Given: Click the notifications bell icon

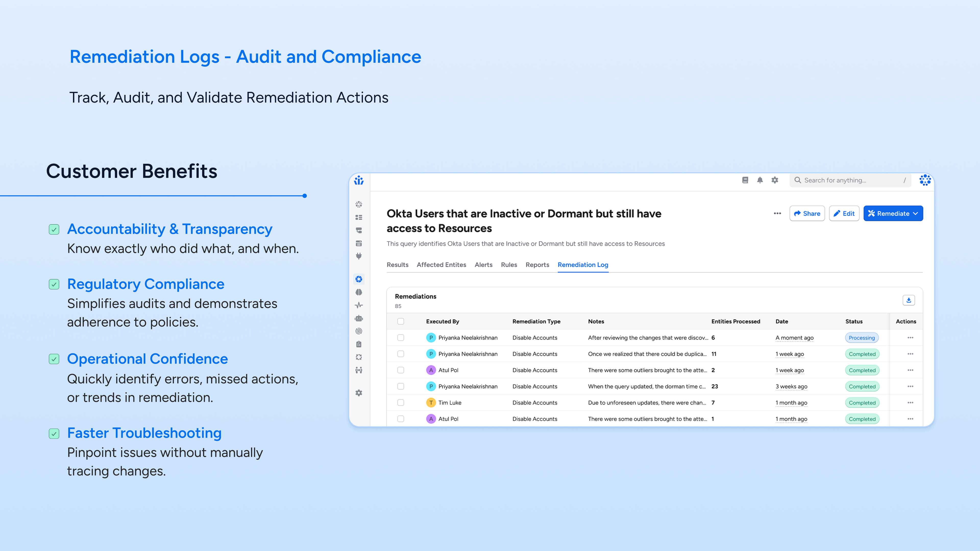Looking at the screenshot, I should 760,180.
